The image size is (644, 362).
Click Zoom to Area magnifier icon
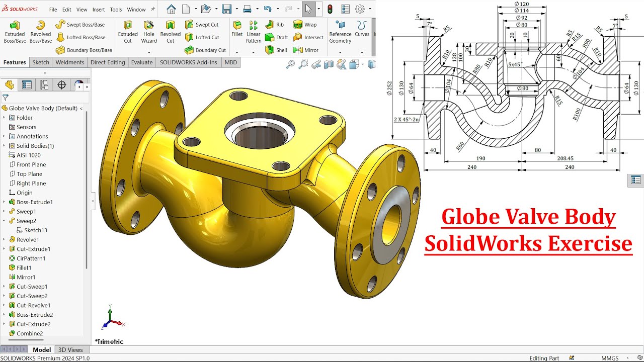click(303, 64)
